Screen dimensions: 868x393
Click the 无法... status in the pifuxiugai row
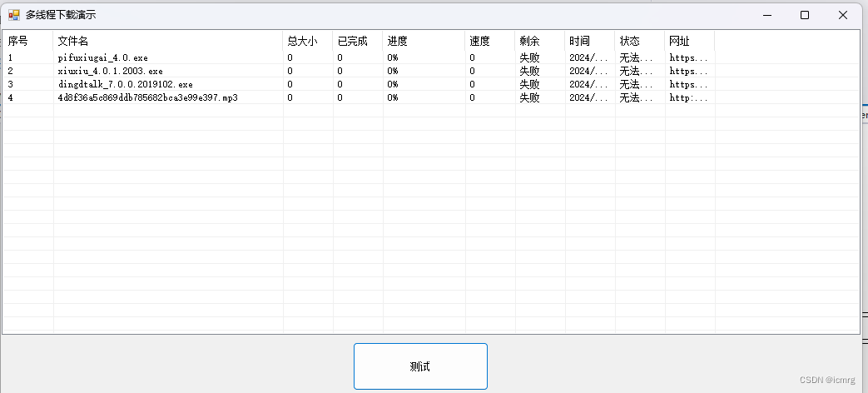pyautogui.click(x=636, y=57)
